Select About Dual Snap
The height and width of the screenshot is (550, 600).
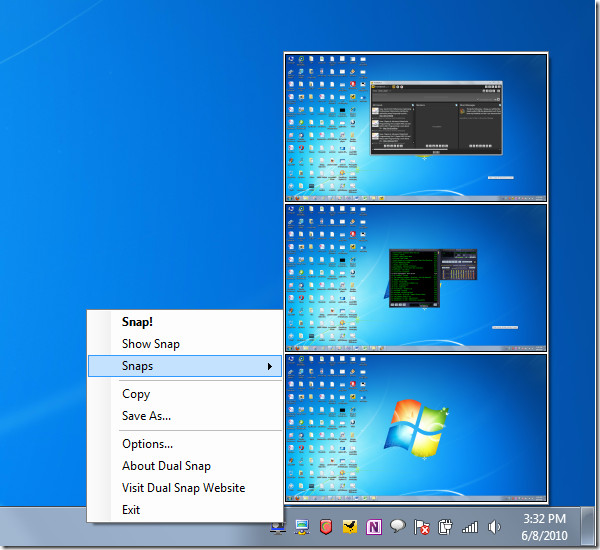166,466
